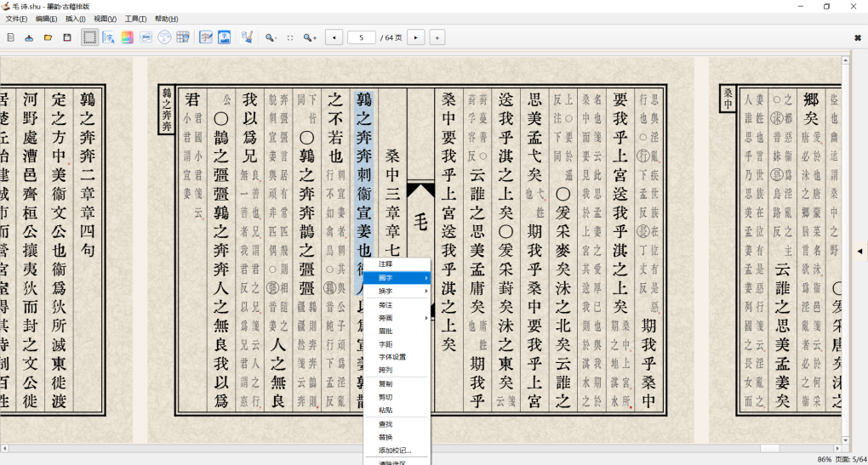Go to the next page

click(x=416, y=37)
